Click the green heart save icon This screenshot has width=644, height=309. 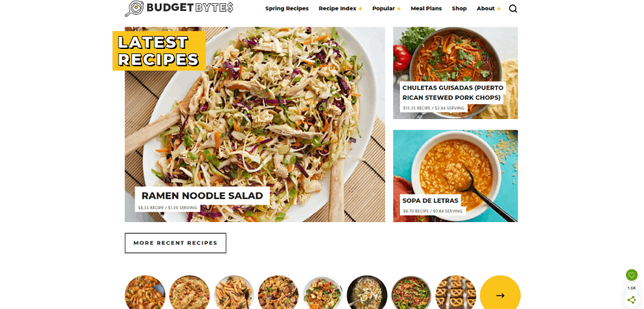tap(631, 275)
